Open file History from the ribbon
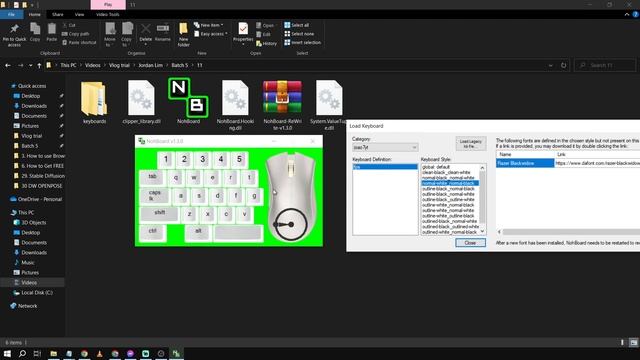The width and height of the screenshot is (640, 360). click(x=267, y=43)
